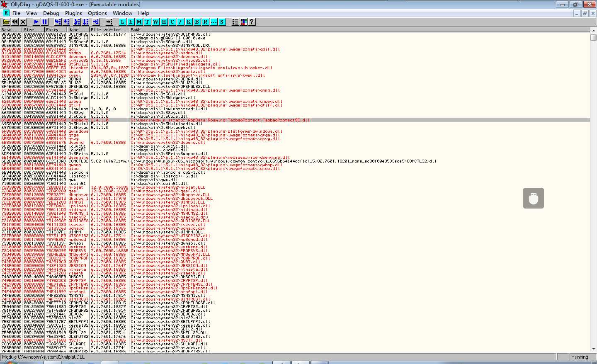Show Threads window (T button)

[x=147, y=22]
